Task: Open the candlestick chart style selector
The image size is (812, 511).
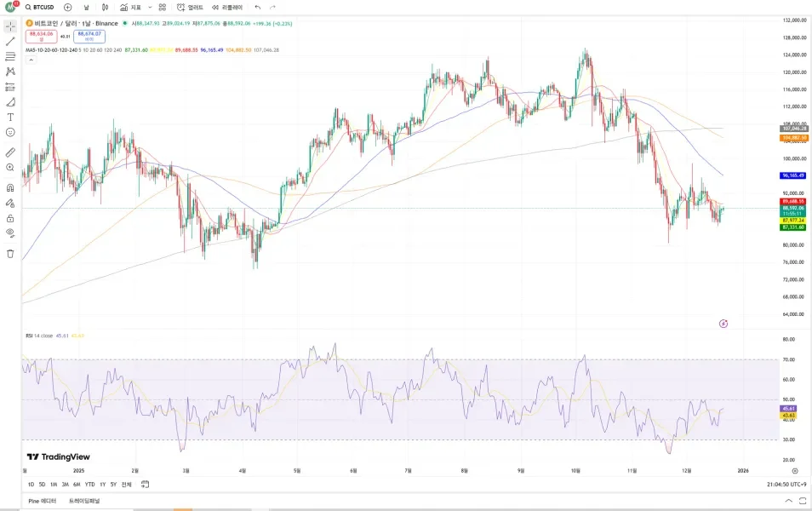Action: (x=106, y=8)
